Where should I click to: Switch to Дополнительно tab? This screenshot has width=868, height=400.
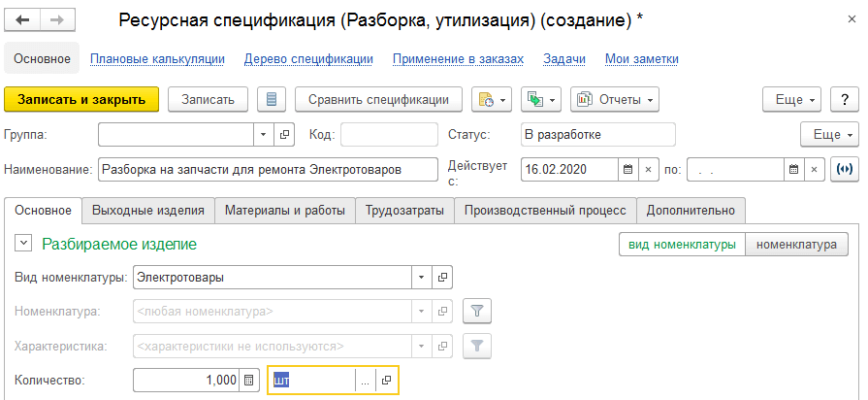point(691,211)
